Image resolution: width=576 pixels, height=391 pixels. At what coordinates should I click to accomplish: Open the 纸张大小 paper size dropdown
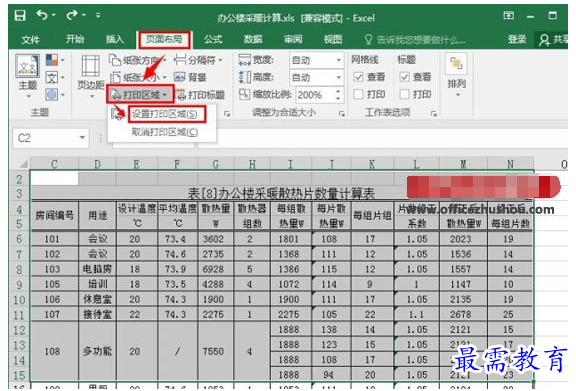coord(138,77)
